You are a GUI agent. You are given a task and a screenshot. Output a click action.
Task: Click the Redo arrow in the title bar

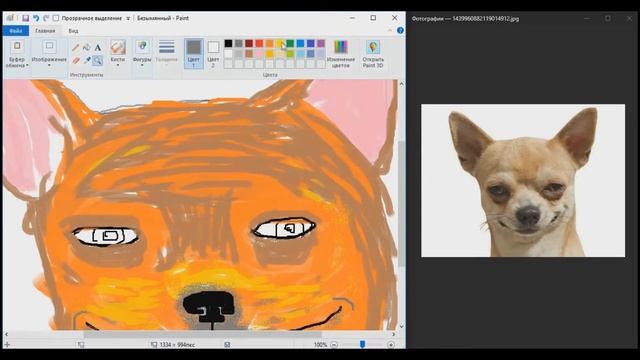[x=46, y=18]
